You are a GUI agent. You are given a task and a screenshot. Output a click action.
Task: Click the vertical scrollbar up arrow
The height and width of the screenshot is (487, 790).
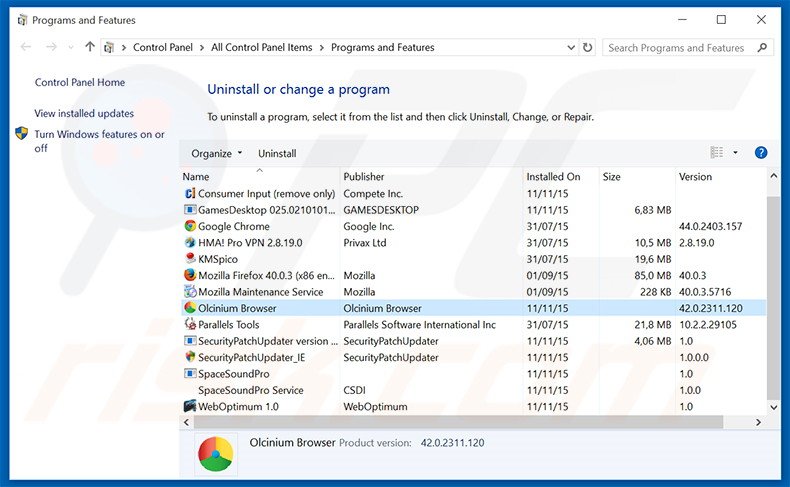(x=773, y=176)
